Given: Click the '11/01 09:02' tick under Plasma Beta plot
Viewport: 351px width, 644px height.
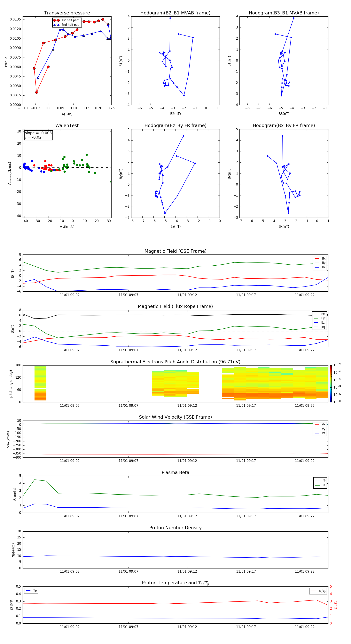Looking at the screenshot, I should click(70, 516).
